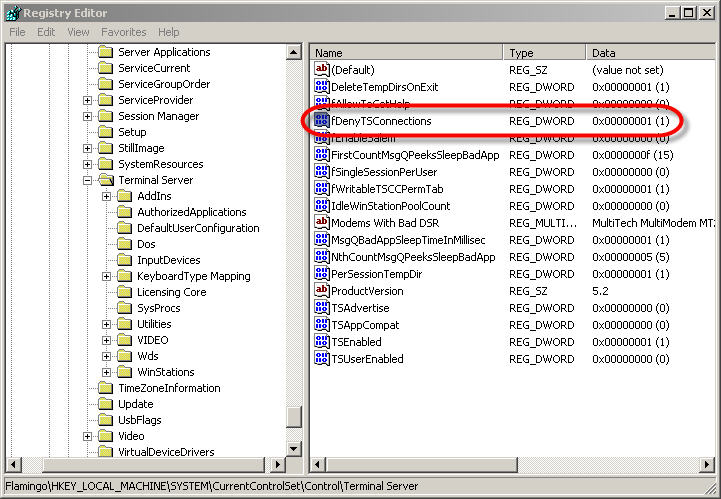Click the Server Applications folder icon
Image resolution: width=721 pixels, height=499 pixels.
pos(106,52)
